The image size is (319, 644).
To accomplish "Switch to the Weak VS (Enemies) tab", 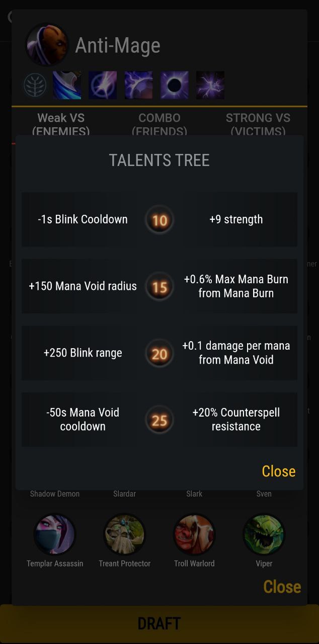I will [61, 124].
